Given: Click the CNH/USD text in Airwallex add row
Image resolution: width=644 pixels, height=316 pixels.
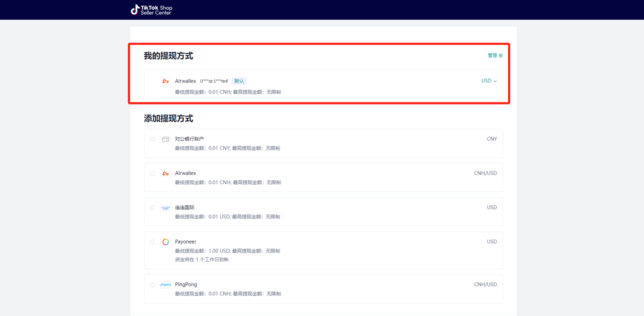Looking at the screenshot, I should tap(486, 173).
